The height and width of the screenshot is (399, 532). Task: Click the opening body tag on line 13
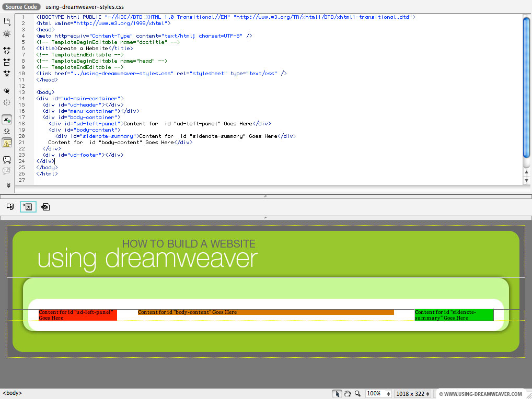pyautogui.click(x=45, y=92)
